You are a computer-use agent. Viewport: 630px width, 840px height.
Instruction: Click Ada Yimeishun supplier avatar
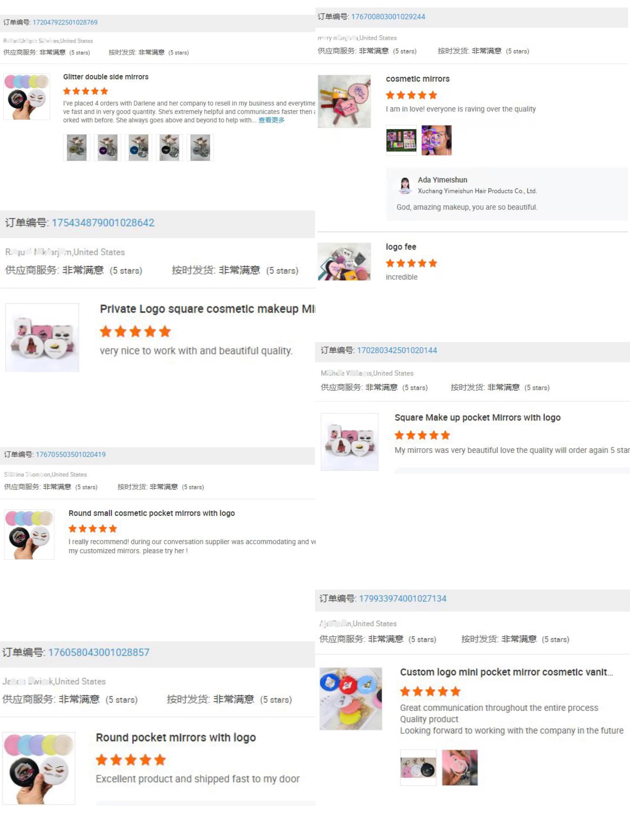(405, 186)
